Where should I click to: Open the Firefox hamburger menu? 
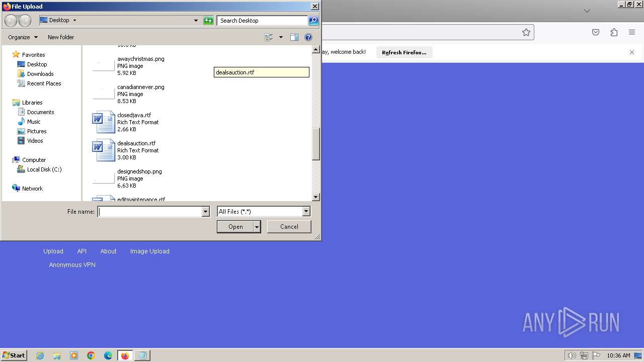[632, 32]
